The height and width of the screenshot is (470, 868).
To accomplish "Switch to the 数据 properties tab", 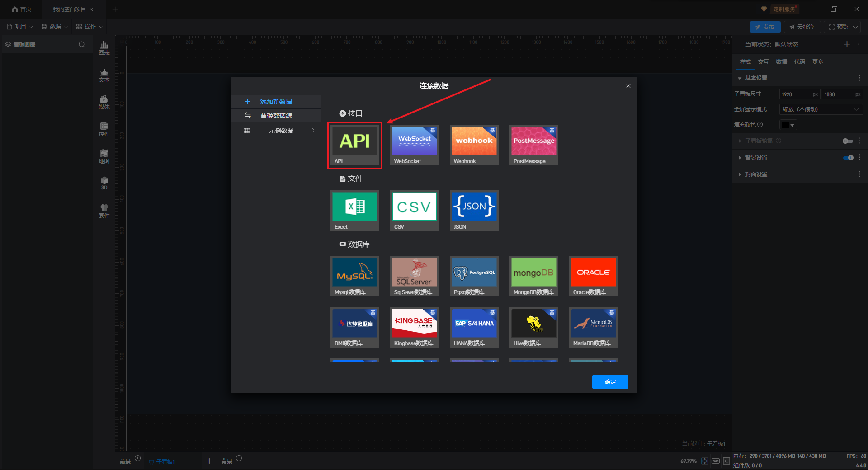I will pyautogui.click(x=782, y=62).
